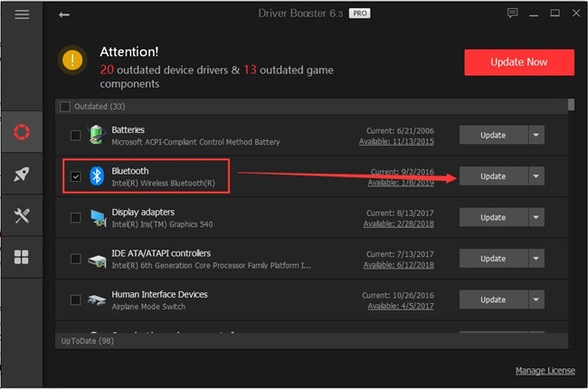
Task: Check the Human Interface Devices checkbox
Action: pos(75,299)
